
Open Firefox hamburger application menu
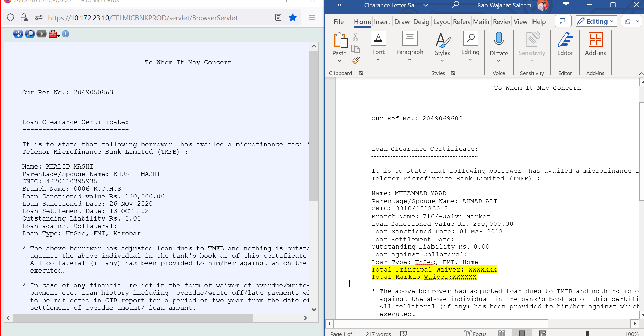[x=312, y=17]
